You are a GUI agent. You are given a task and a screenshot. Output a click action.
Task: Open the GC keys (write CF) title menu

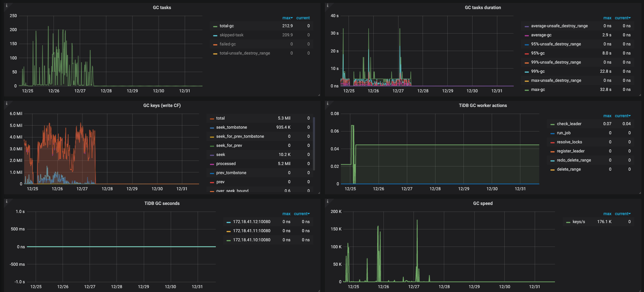(x=162, y=106)
